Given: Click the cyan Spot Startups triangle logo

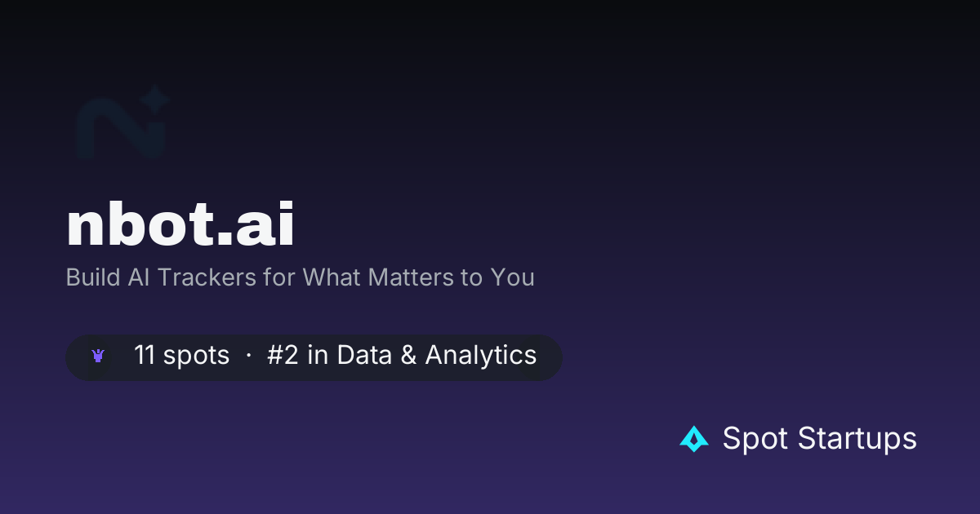Looking at the screenshot, I should coord(694,439).
